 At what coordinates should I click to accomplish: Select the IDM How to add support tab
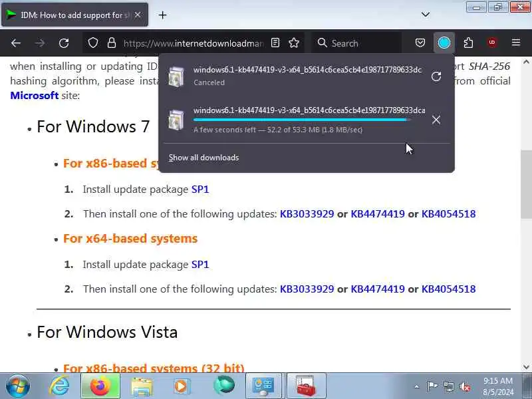(x=74, y=15)
